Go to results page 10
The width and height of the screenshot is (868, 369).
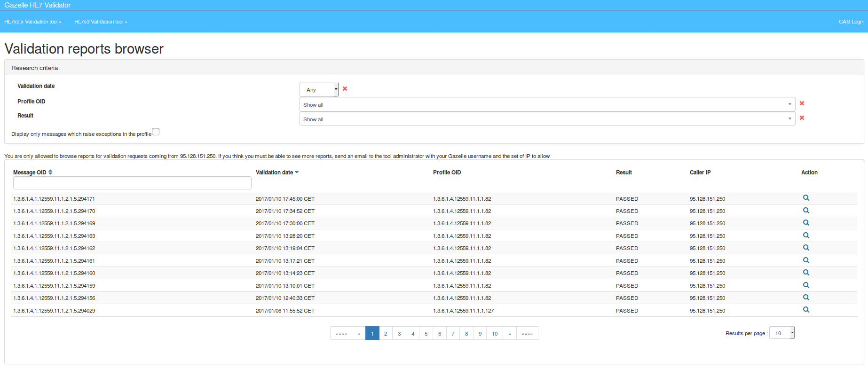tap(495, 333)
